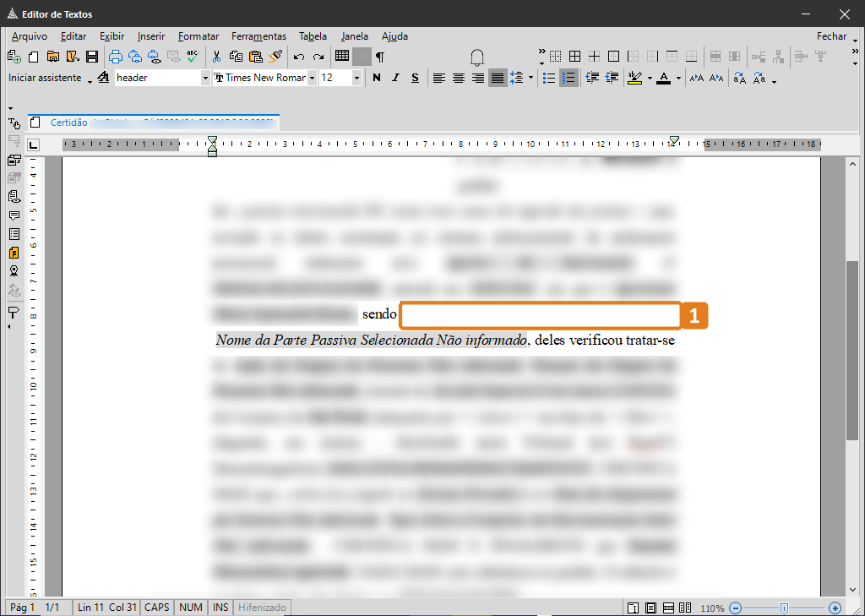Click Iniciar assistente
The height and width of the screenshot is (616, 865).
tap(45, 78)
